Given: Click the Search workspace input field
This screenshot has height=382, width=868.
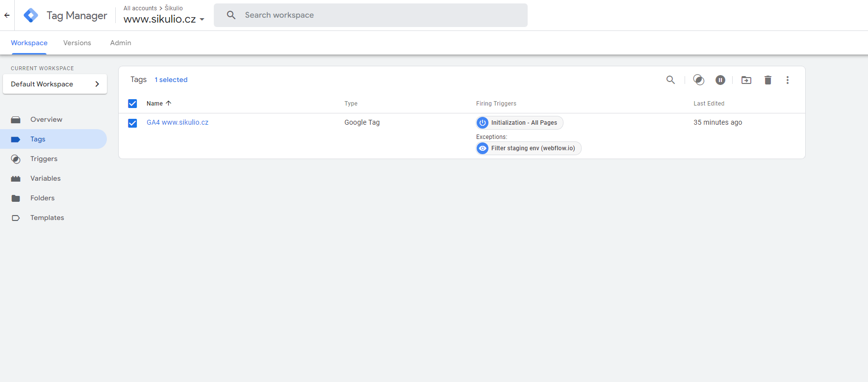Looking at the screenshot, I should 371,15.
